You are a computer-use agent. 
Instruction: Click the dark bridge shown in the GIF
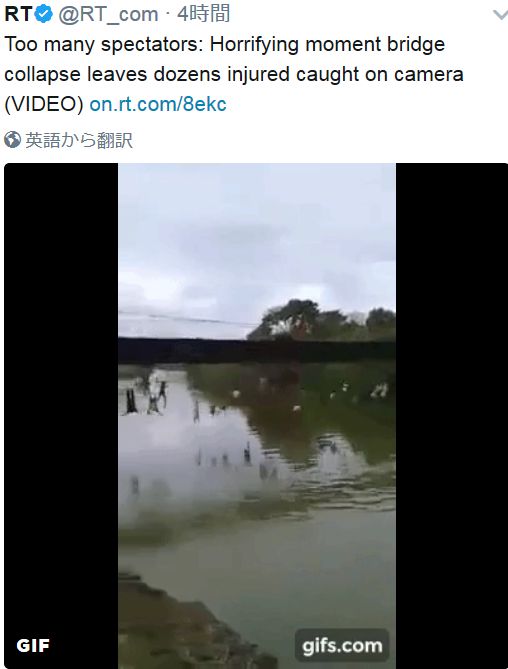coord(257,351)
